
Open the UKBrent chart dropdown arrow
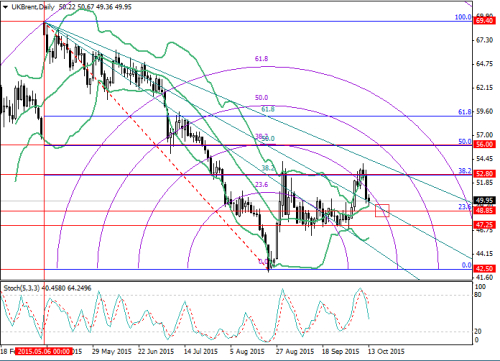pos(5,7)
